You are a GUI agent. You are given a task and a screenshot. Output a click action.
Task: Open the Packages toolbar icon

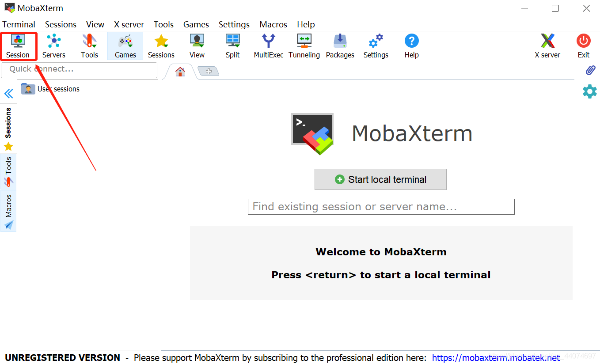[x=340, y=46]
